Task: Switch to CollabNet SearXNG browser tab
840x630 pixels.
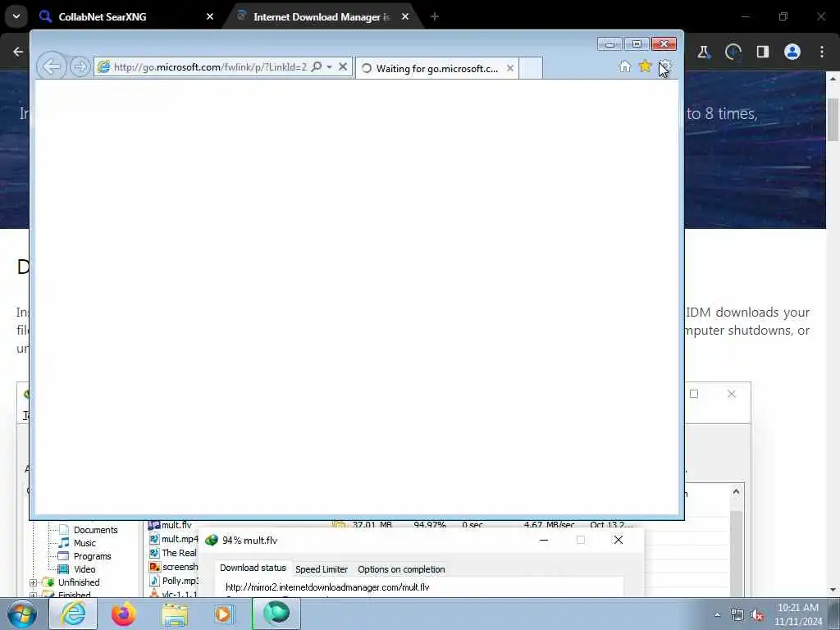Action: click(x=102, y=16)
